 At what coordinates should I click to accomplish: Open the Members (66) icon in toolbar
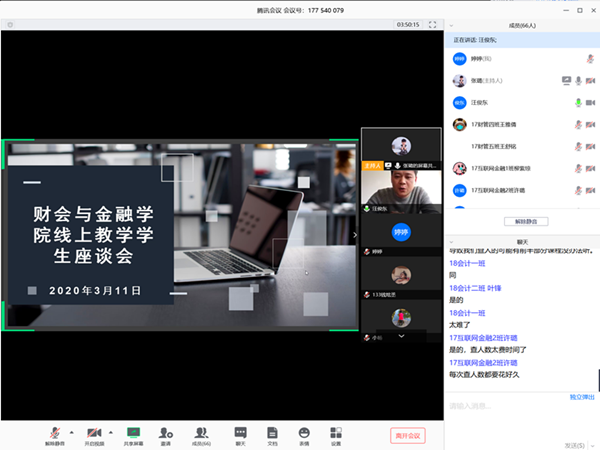(201, 432)
